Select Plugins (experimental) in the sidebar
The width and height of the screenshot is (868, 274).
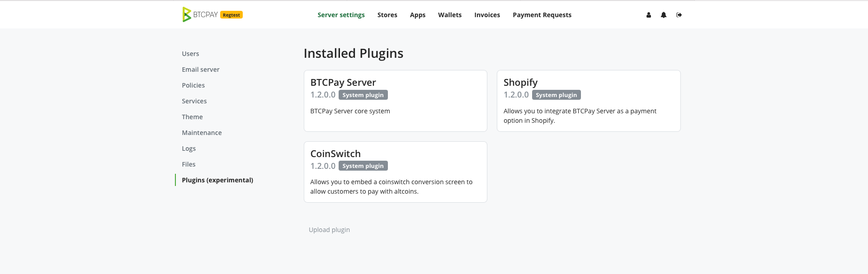pos(217,180)
